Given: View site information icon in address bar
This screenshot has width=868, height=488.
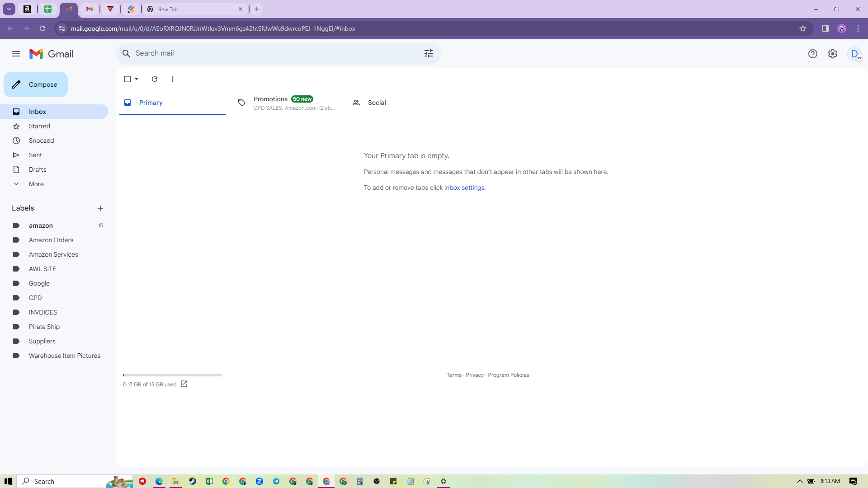Looking at the screenshot, I should tap(62, 28).
